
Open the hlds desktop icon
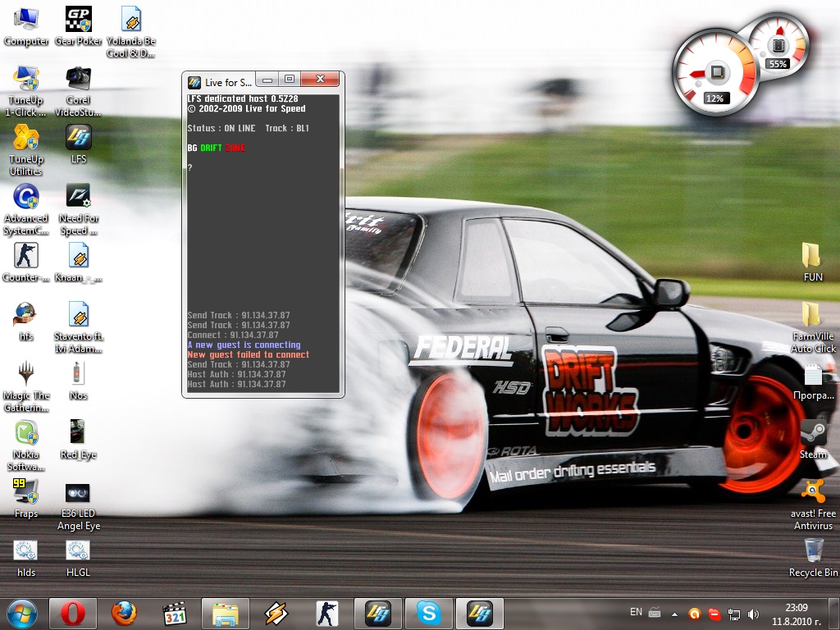point(25,558)
